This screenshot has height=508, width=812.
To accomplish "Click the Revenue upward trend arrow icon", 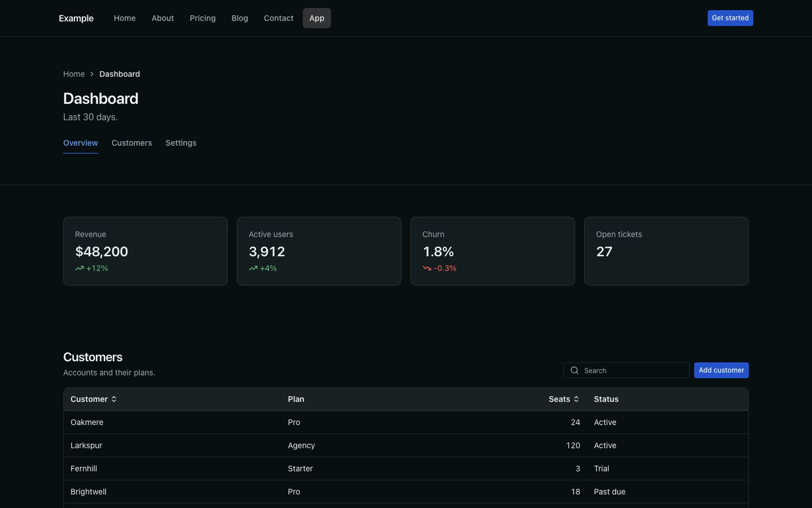I will pos(80,268).
